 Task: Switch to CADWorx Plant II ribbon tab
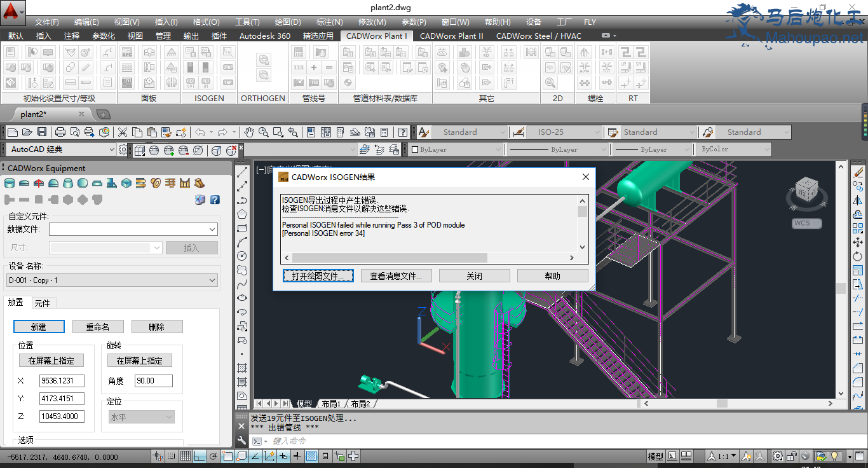(x=451, y=36)
